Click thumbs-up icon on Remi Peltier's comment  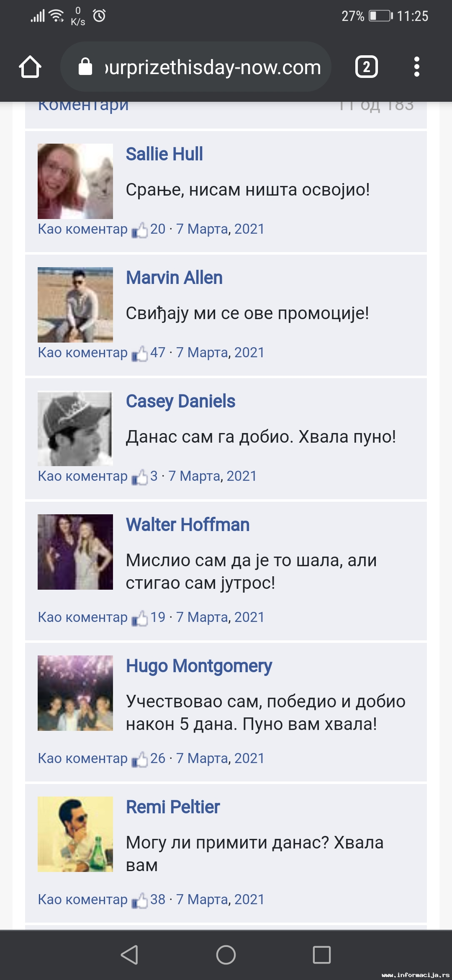click(x=139, y=900)
